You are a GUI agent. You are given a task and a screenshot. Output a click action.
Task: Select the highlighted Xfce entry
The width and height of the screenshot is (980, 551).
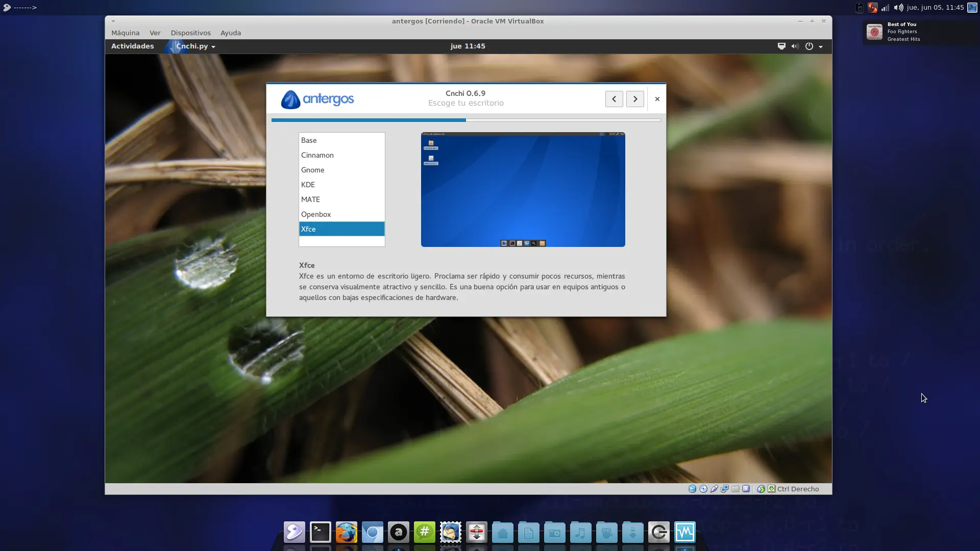pyautogui.click(x=342, y=229)
